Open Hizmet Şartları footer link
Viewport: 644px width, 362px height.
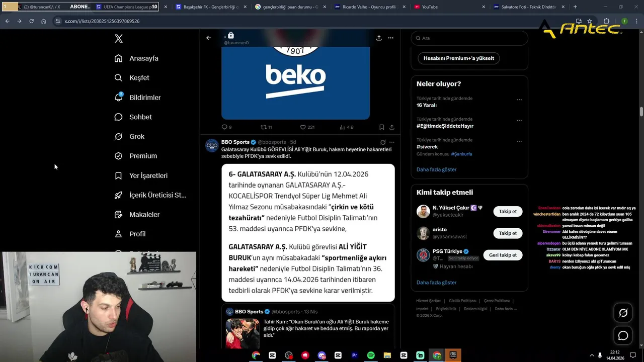point(429,301)
